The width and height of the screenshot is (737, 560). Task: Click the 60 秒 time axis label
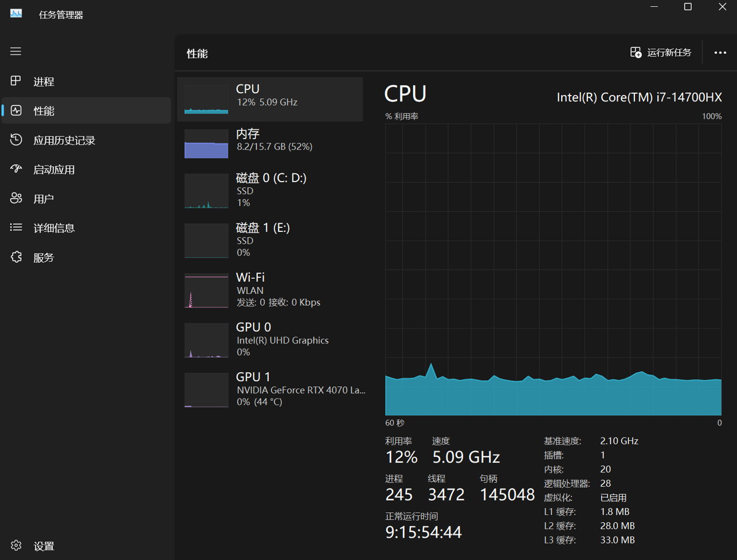click(395, 423)
